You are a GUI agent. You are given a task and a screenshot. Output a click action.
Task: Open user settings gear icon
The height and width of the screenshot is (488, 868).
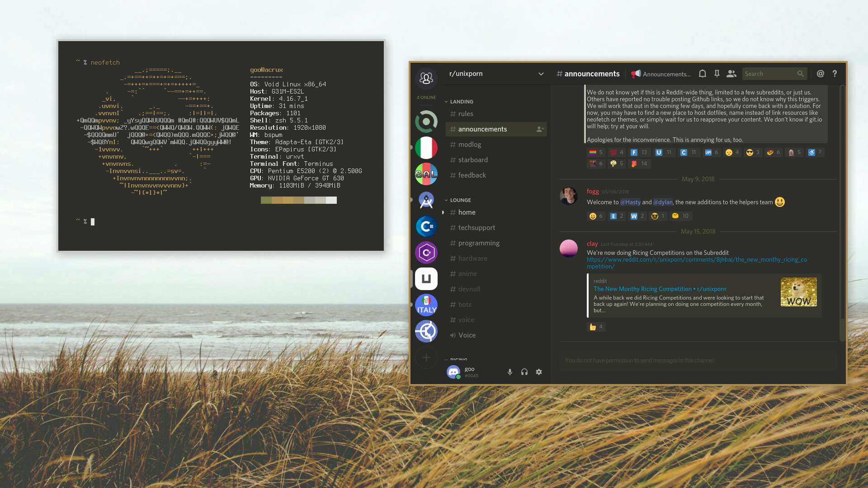(539, 372)
